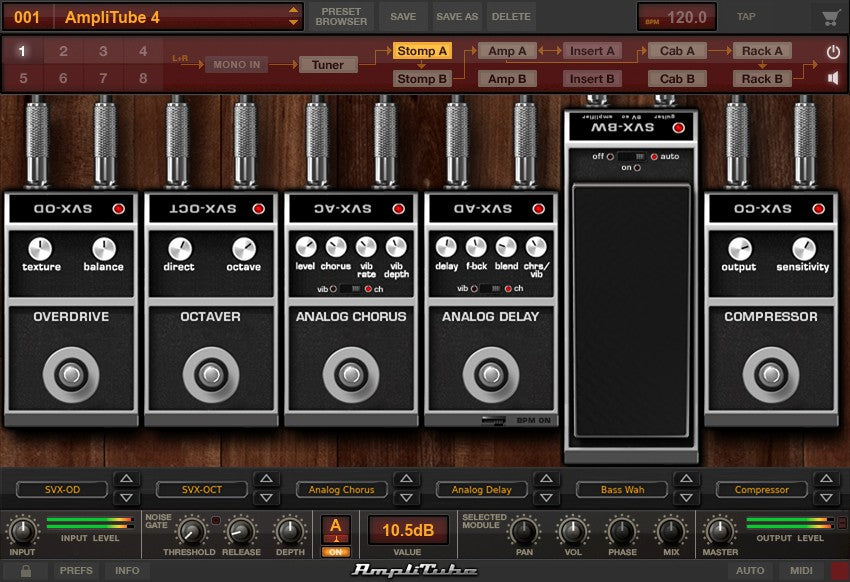The width and height of the screenshot is (850, 582).
Task: Mute output with the speaker icon
Action: point(833,78)
